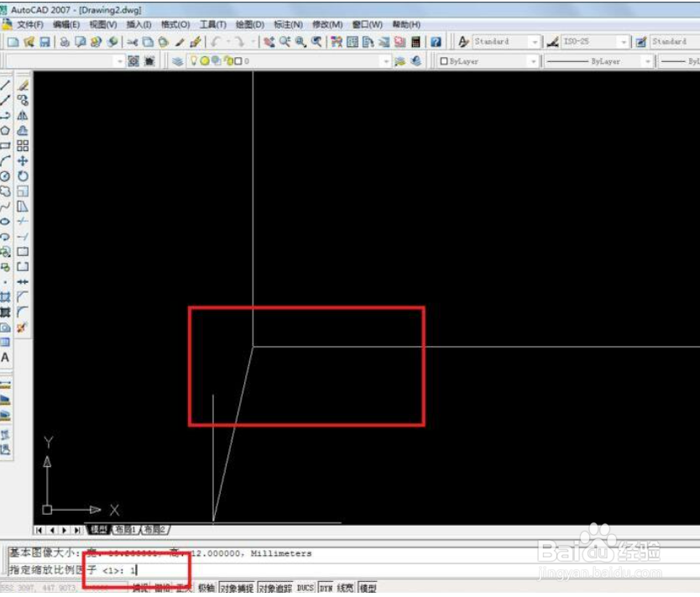Viewport: 700px width, 597px height.
Task: Select the Fillet tool
Action: point(23,312)
